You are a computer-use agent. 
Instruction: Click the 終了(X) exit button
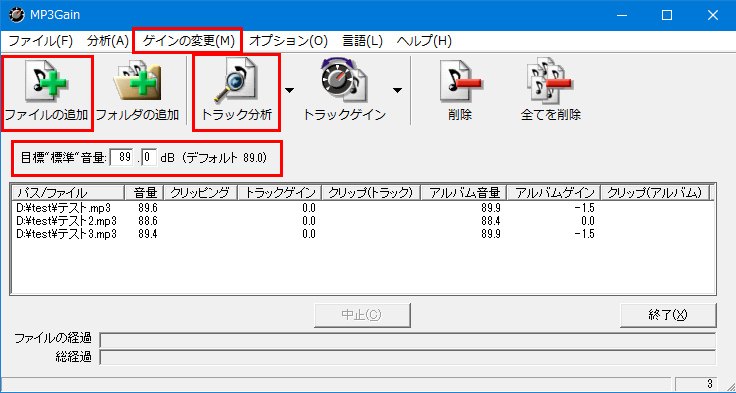[668, 315]
